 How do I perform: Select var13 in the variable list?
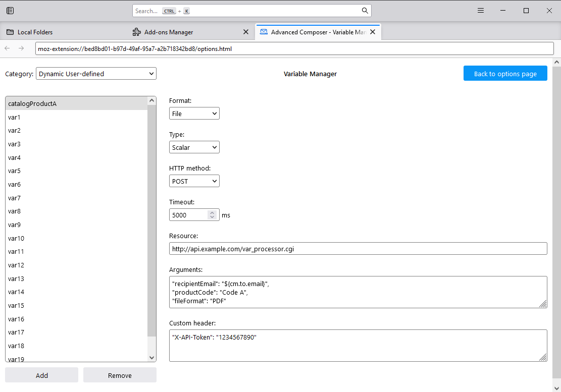tap(76, 278)
